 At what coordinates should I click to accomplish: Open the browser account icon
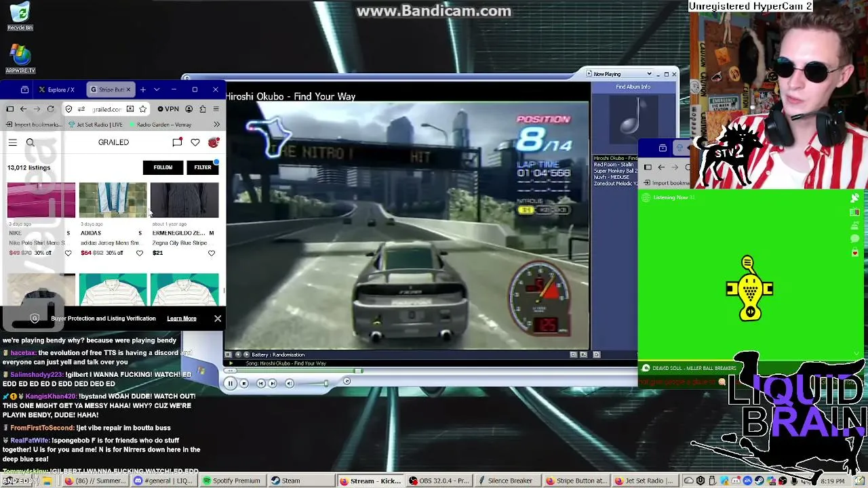coord(189,109)
